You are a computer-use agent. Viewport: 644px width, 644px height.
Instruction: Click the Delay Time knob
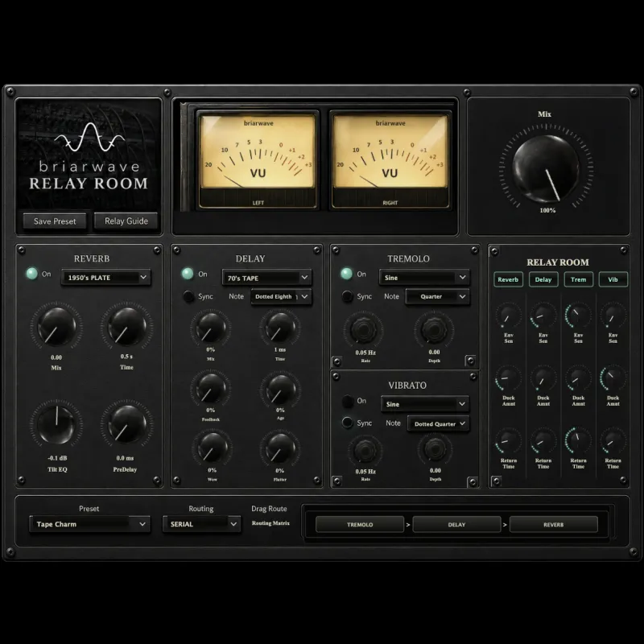(280, 328)
